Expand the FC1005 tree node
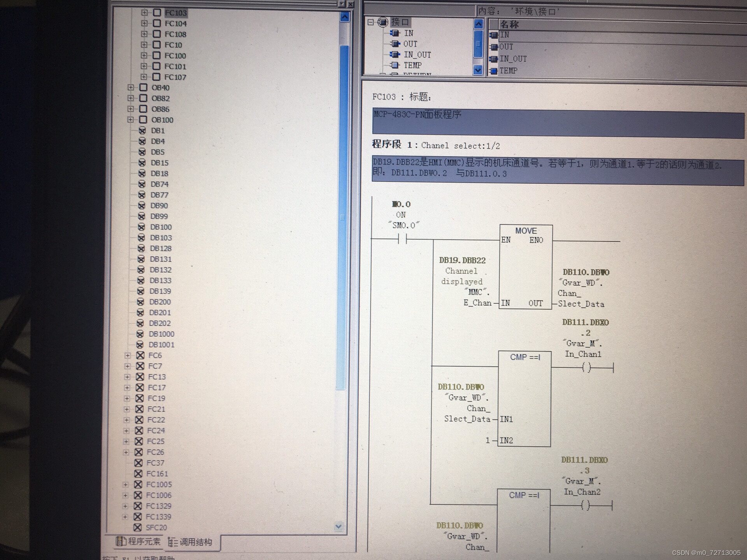The width and height of the screenshot is (747, 560). (x=125, y=484)
